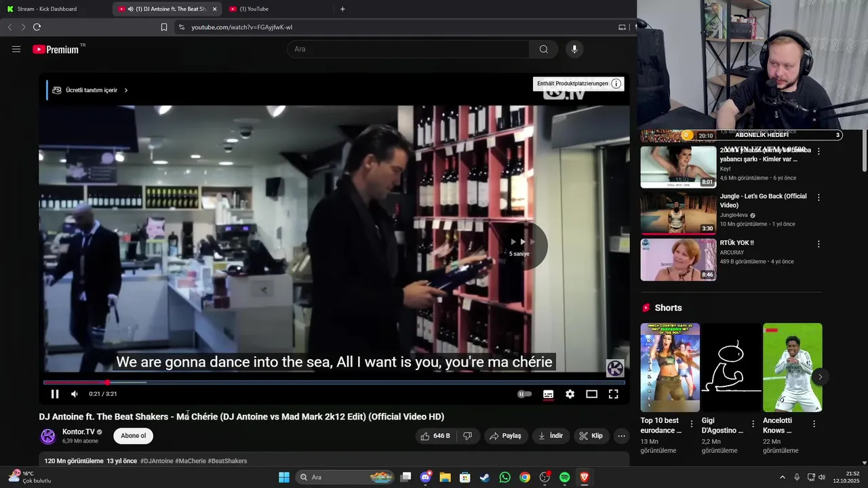Open the ARCURAY channel link
This screenshot has height=488, width=868.
pyautogui.click(x=732, y=253)
